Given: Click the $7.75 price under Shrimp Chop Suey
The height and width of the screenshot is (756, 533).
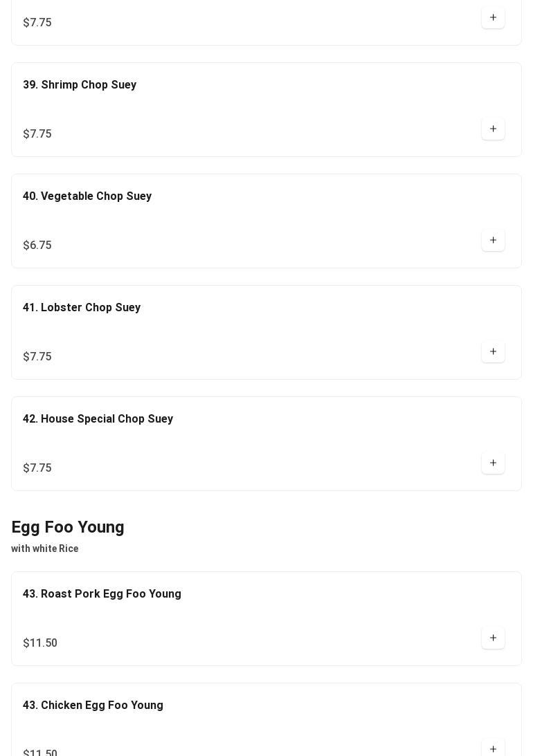Looking at the screenshot, I should coord(37,134).
